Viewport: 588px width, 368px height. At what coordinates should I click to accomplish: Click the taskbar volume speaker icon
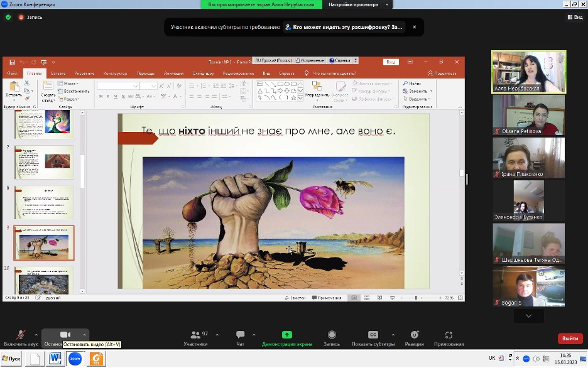click(x=536, y=359)
